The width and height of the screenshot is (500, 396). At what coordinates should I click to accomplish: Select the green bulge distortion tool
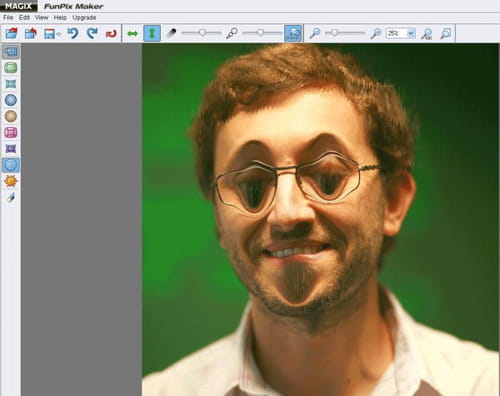coord(11,68)
